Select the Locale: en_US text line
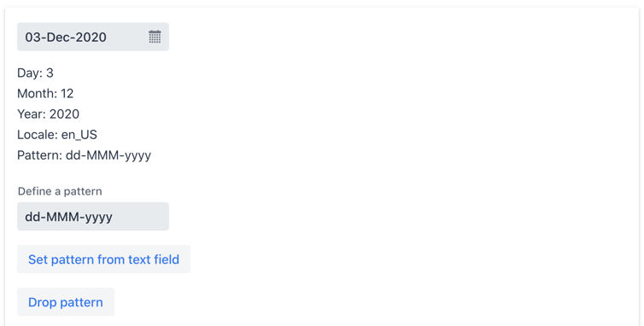The image size is (644, 326). 57,135
